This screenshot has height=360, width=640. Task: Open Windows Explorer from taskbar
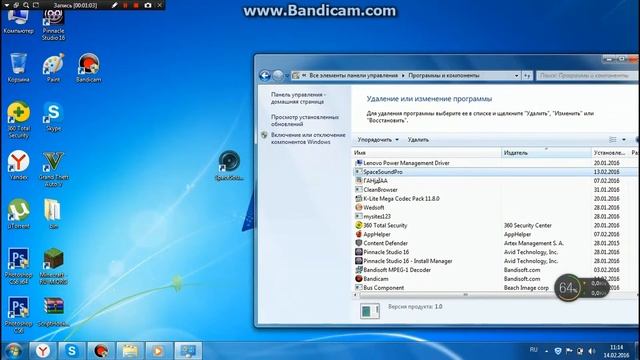[130, 351]
